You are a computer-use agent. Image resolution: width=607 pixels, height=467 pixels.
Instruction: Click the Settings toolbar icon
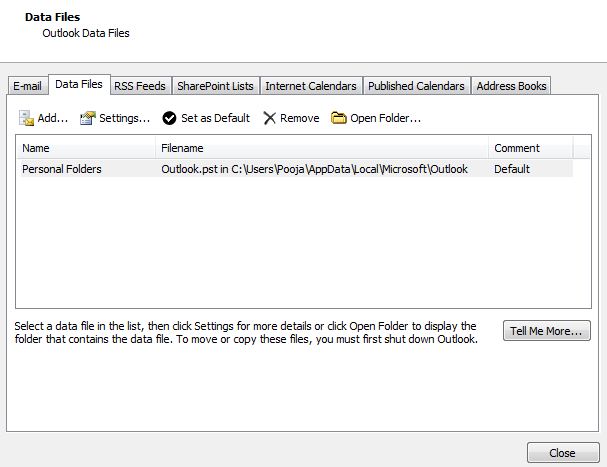(x=87, y=118)
